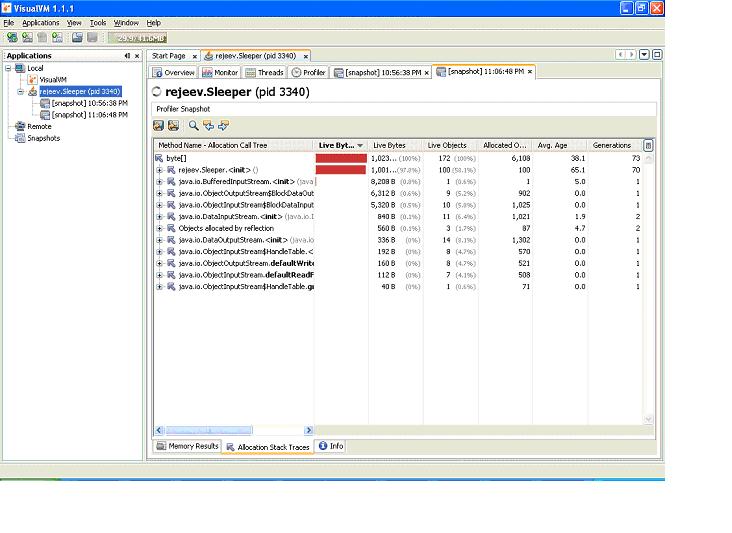Select the Remote node in Applications tree
The width and height of the screenshot is (732, 533).
(39, 126)
